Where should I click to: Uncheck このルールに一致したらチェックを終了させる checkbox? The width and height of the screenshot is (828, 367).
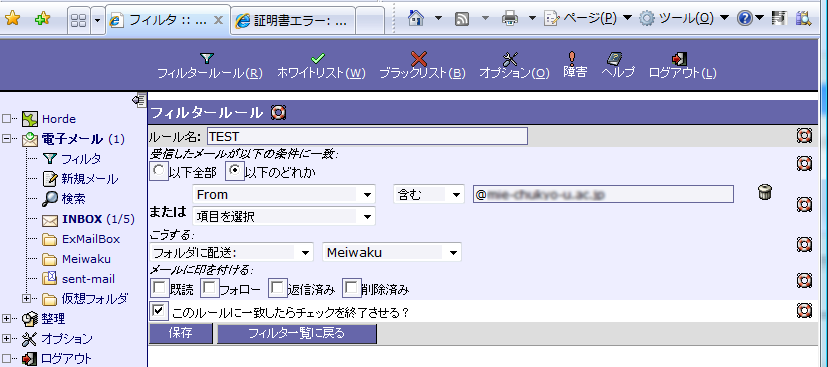pos(157,310)
